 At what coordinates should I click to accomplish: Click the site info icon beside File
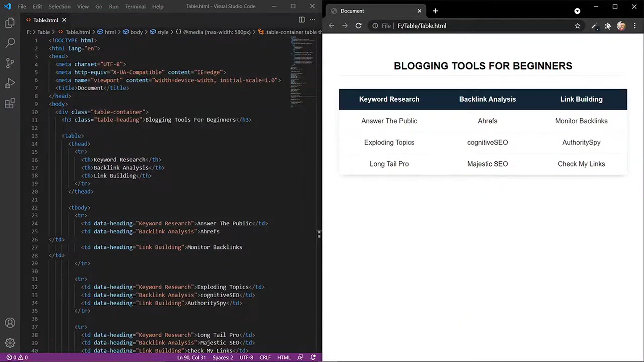[375, 26]
